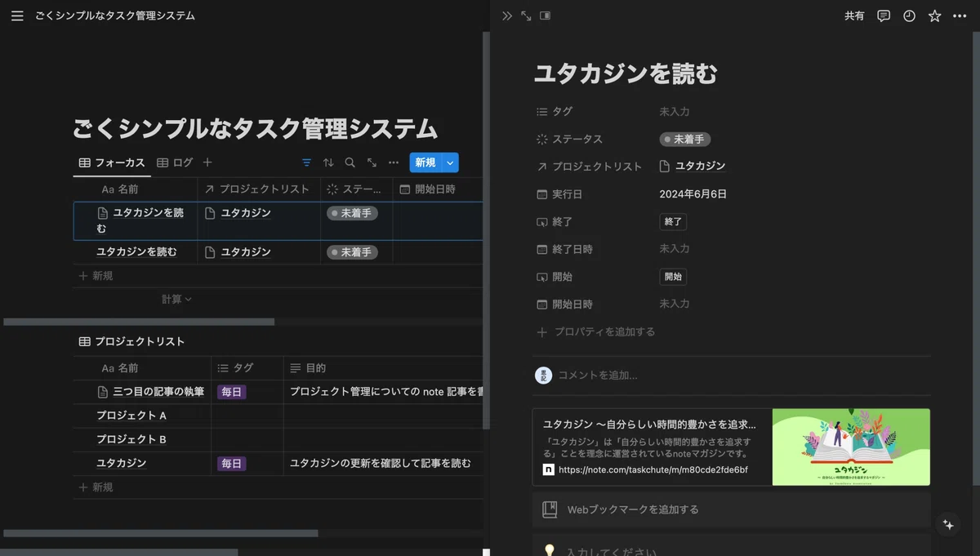The width and height of the screenshot is (980, 556).
Task: Open the three-dot page options menu
Action: 960,16
